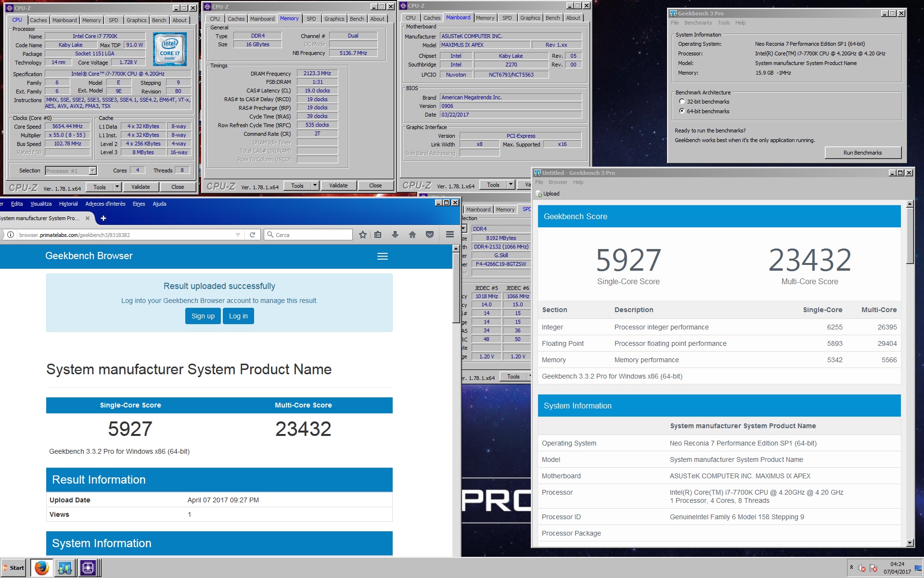Expand Tools dropdown arrow in CPU-Z Mainboard window
This screenshot has height=578, width=924.
point(511,184)
